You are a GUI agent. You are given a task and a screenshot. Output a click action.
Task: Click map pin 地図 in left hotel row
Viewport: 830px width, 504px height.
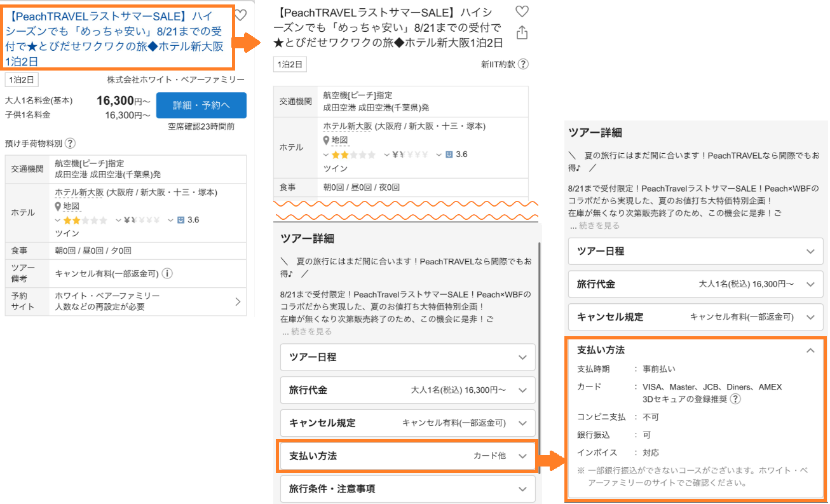pos(69,206)
